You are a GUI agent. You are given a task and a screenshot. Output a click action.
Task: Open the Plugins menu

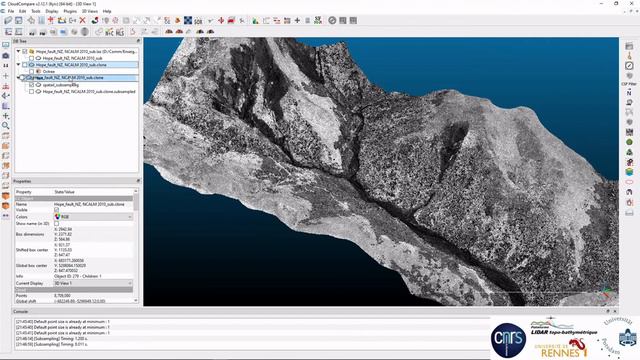coord(70,11)
